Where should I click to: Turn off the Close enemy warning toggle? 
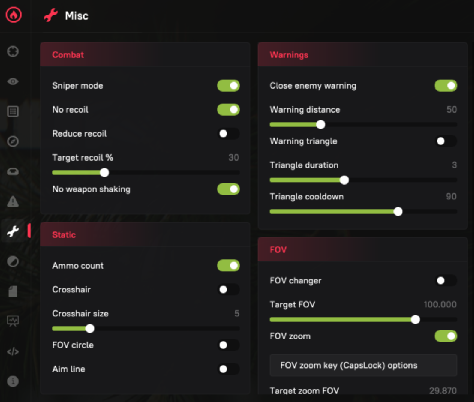coord(446,86)
